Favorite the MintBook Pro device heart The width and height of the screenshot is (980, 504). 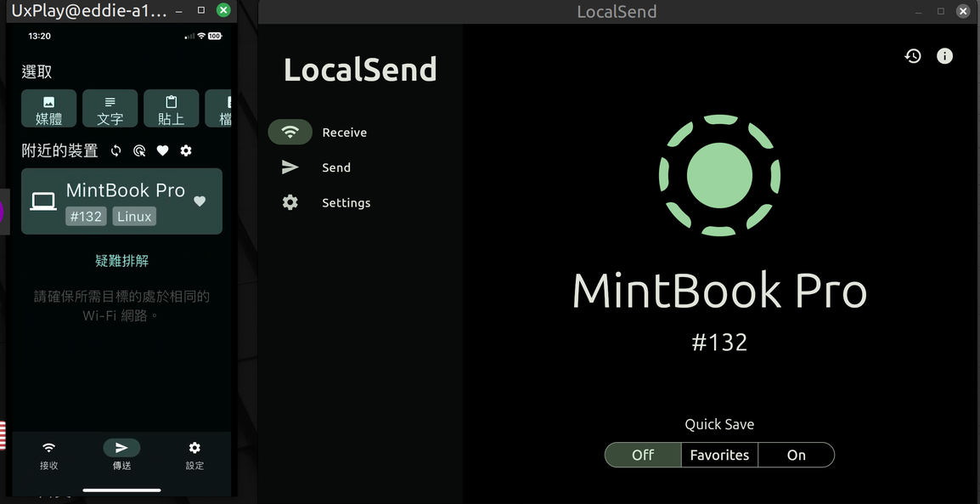point(200,201)
